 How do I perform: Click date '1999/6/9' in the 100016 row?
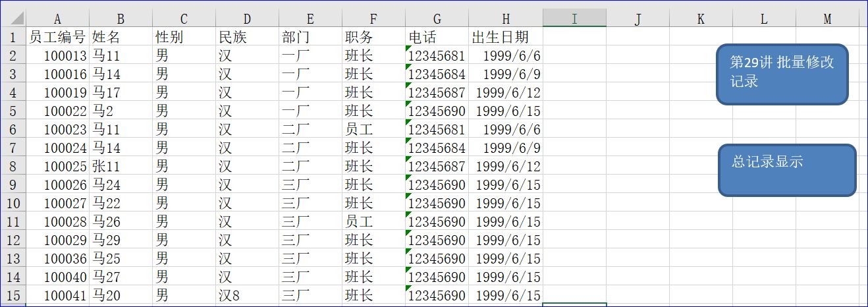click(x=506, y=74)
